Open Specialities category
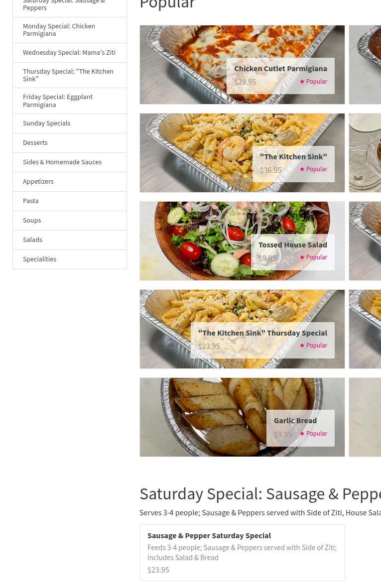 click(x=70, y=259)
